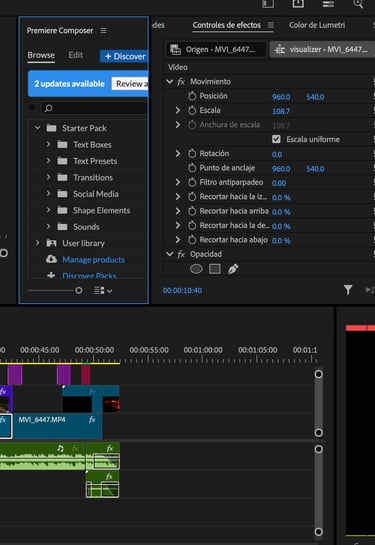Click the plus icon beside Discover Packs

coord(51,276)
